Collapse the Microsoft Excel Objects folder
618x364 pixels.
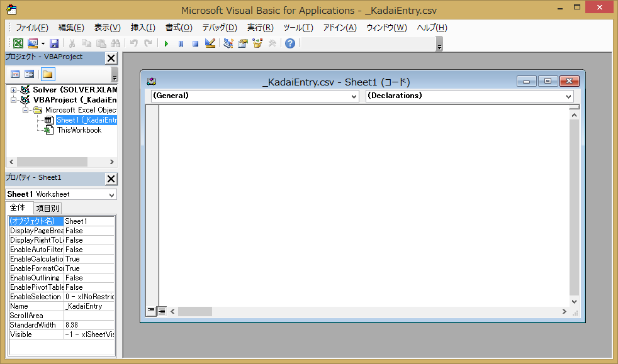point(25,110)
